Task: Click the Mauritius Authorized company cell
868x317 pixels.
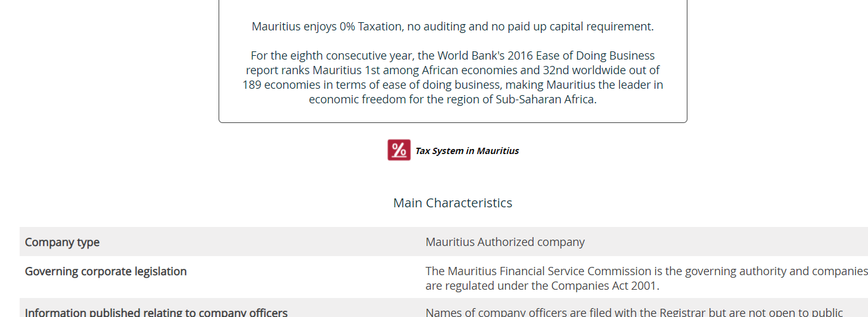Action: 505,242
